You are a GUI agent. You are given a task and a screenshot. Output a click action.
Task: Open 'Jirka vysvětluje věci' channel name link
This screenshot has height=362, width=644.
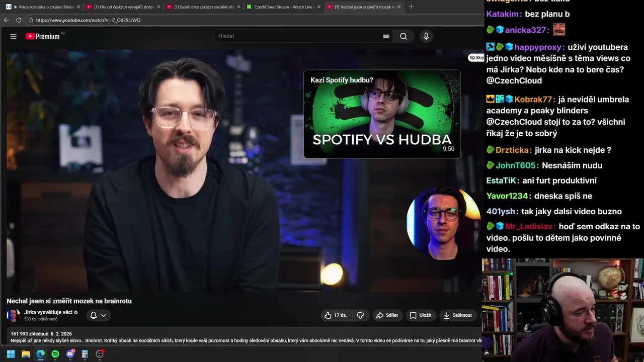[x=48, y=312]
